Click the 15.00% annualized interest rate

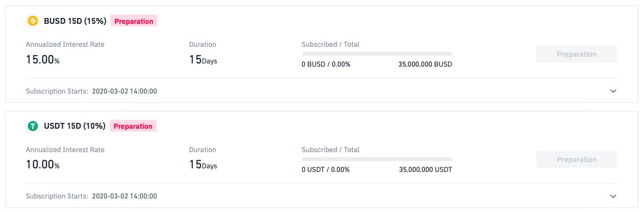click(43, 60)
